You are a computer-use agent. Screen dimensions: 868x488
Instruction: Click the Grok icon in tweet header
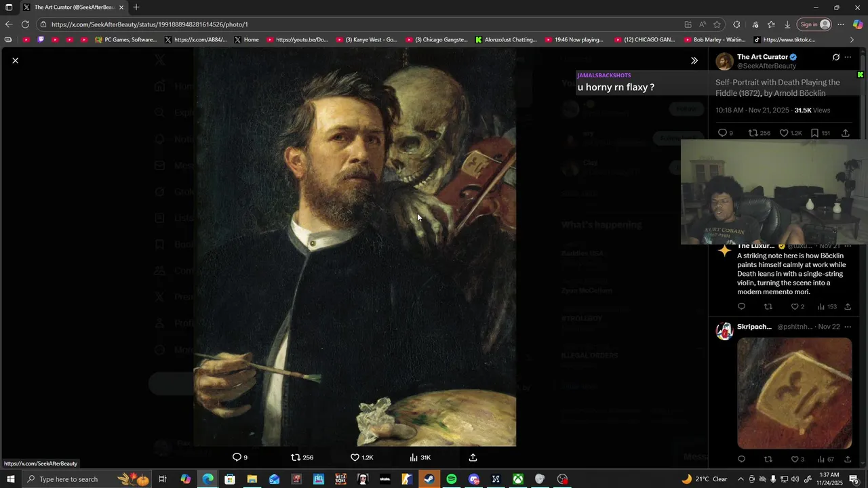point(835,57)
